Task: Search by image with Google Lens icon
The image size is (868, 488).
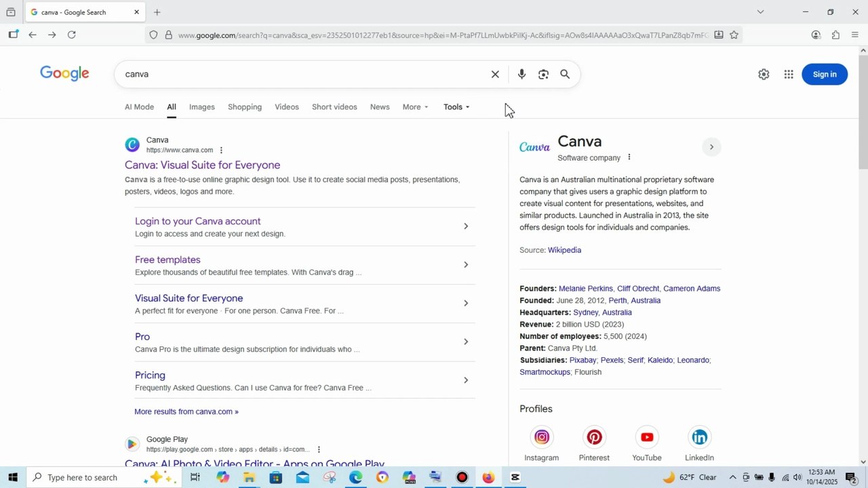Action: (x=543, y=75)
